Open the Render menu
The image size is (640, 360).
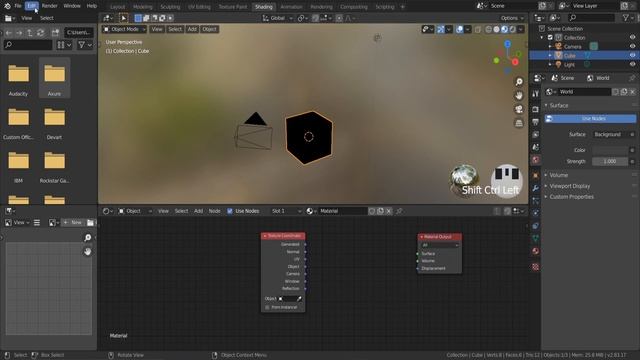coord(50,6)
